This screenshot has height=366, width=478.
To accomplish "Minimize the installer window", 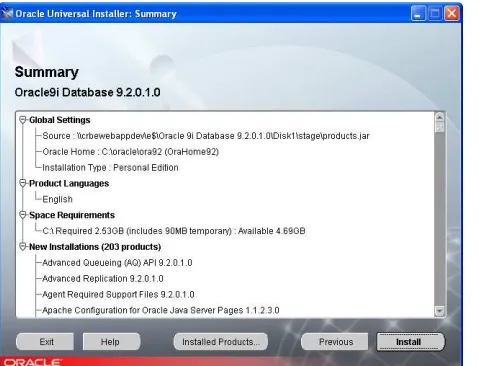I will (418, 14).
